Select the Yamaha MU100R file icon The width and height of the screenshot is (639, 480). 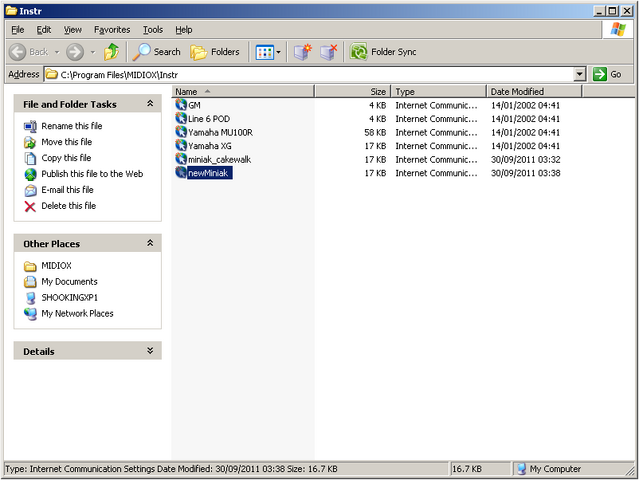tap(181, 132)
